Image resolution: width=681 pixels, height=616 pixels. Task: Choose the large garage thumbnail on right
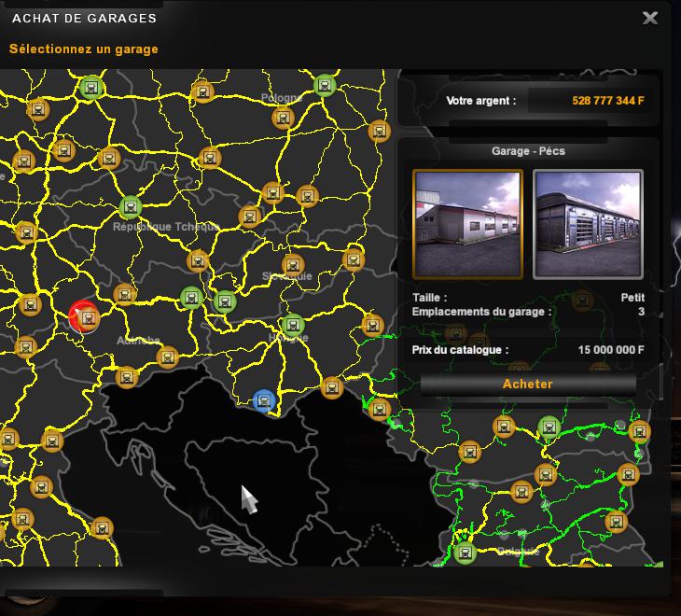(588, 224)
